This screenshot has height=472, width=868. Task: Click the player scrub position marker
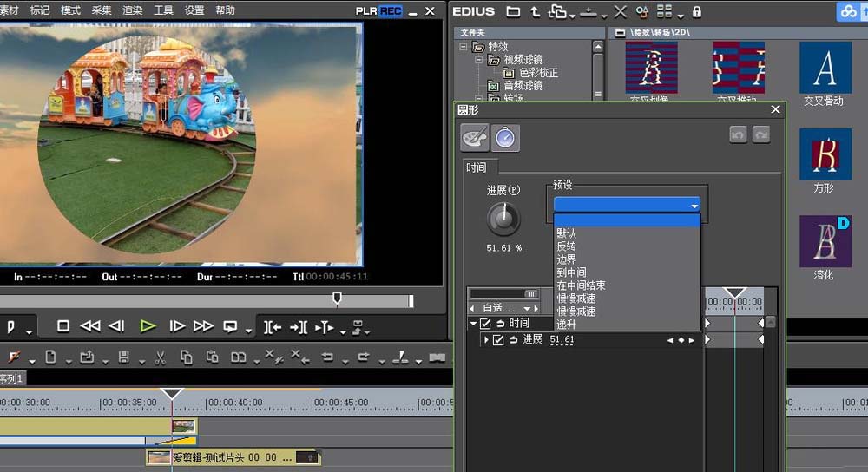coord(337,298)
